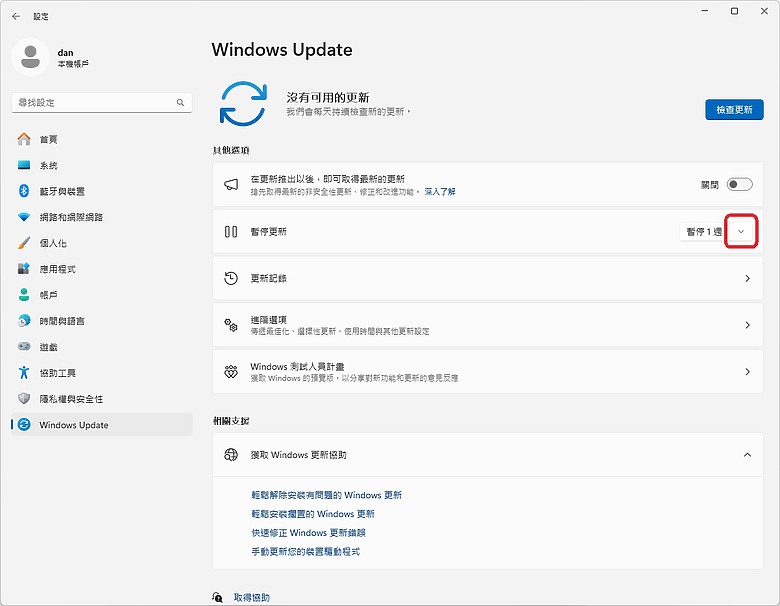
Task: Click the pause icon beside 暫停更新
Action: coord(231,231)
